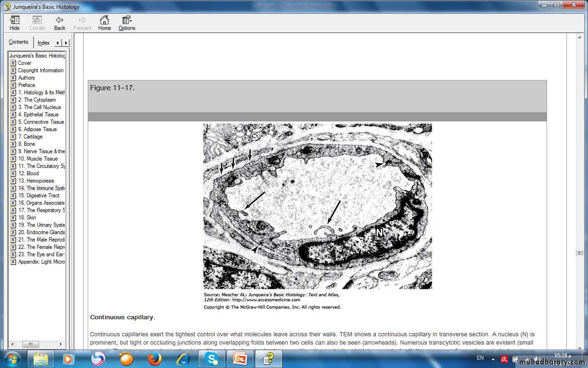The height and width of the screenshot is (368, 588).
Task: Go Back using toolbar arrow
Action: 60,23
